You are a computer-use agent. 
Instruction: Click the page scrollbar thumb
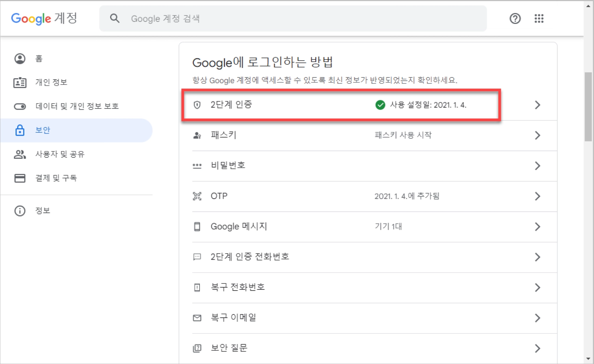click(588, 107)
